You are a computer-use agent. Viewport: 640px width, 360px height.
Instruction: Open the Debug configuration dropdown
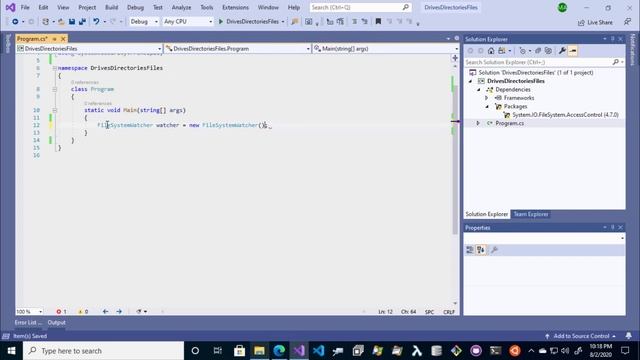144,22
